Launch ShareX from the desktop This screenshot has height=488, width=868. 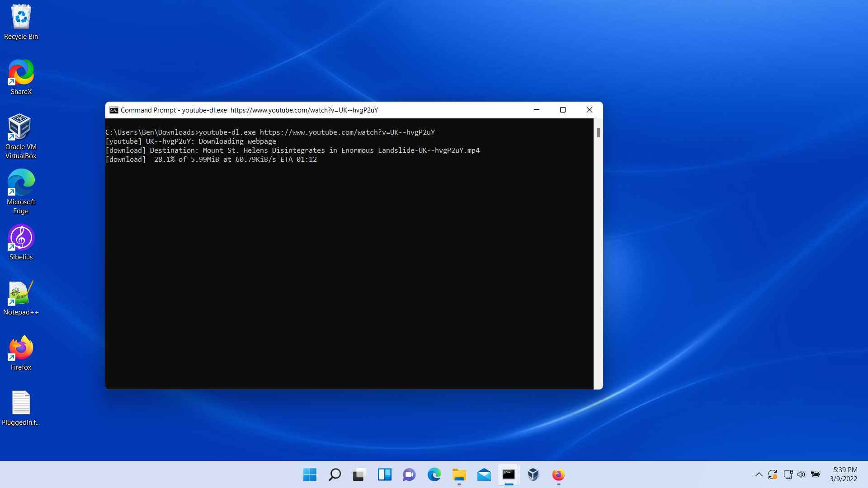coord(21,73)
